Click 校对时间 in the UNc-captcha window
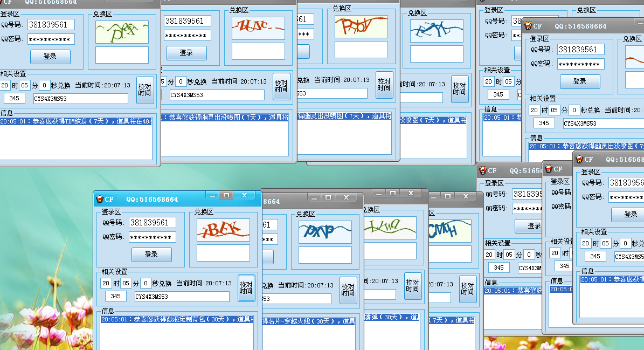Image resolution: width=644 pixels, height=350 pixels. [x=281, y=86]
